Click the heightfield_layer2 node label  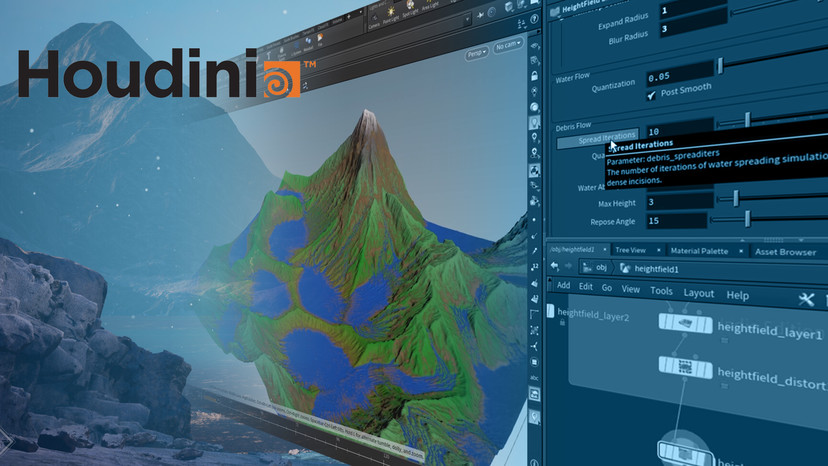point(593,315)
